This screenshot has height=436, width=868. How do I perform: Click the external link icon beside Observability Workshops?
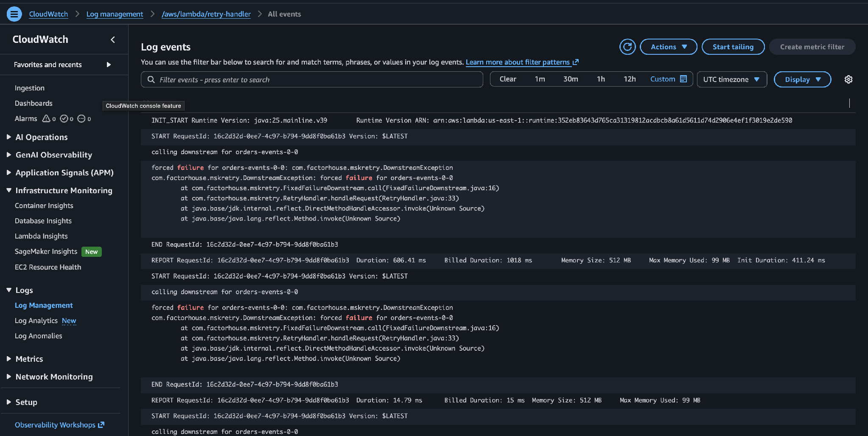click(x=101, y=425)
